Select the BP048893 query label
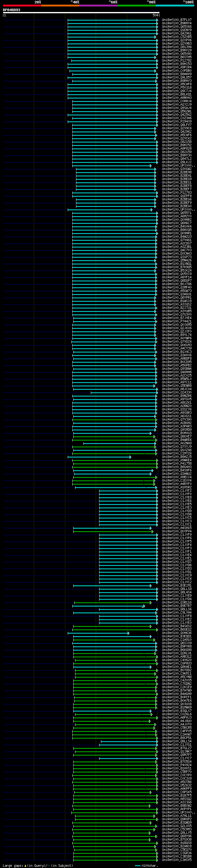 coord(11,10)
